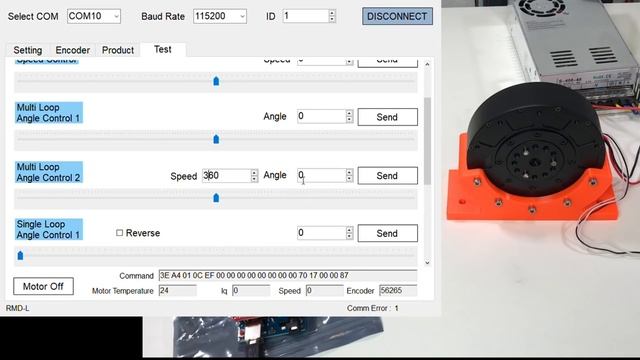Screen dimensions: 640x360
Task: Click Single Loop Angle Control 1 value field
Action: 321,233
